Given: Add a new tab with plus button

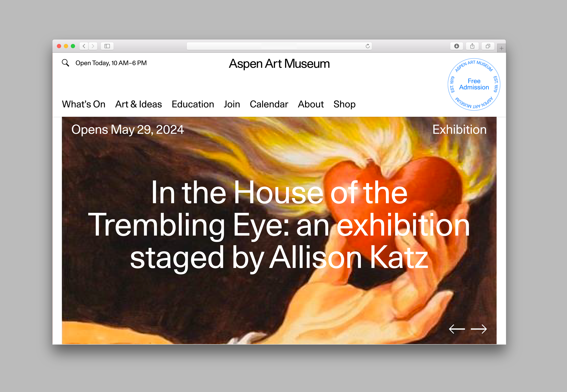Looking at the screenshot, I should click(502, 48).
